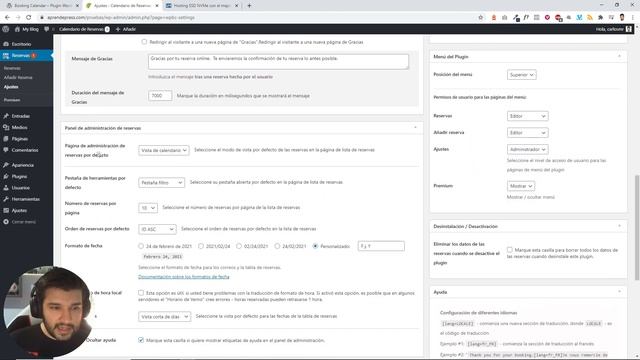Click the Entradas pin icon

6,116
